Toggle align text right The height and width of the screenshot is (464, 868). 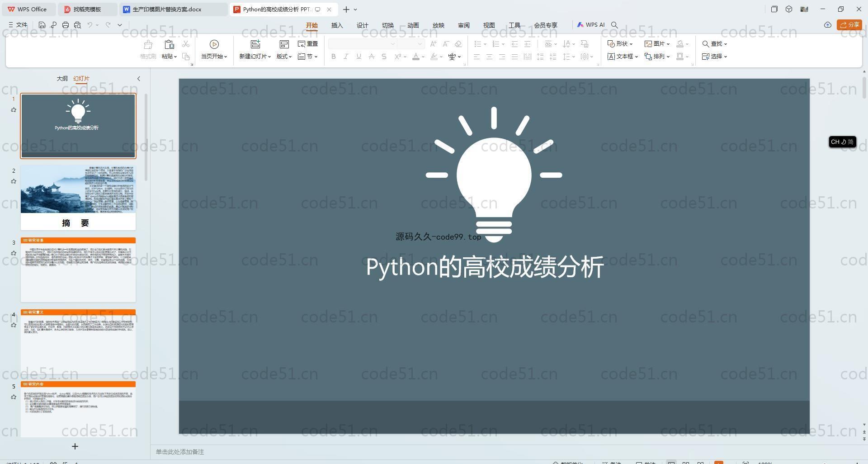(502, 57)
